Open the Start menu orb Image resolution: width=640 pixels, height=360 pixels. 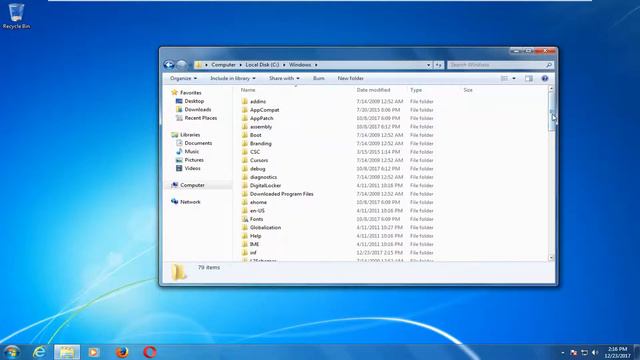coord(11,351)
